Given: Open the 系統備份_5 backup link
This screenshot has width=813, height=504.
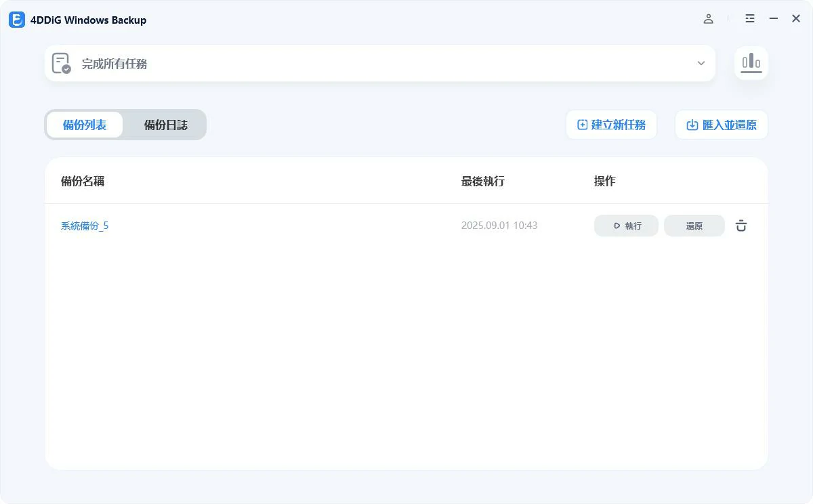Looking at the screenshot, I should pos(85,226).
